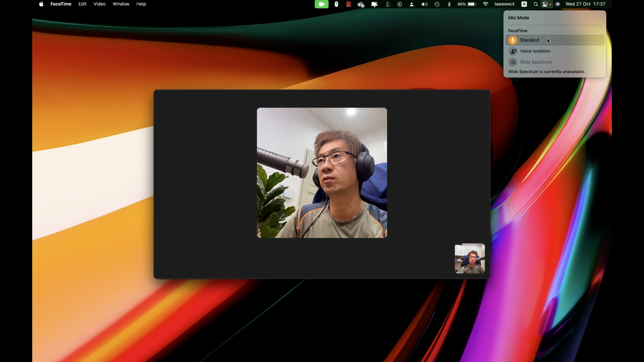Click the Time Machine clock icon

point(437,4)
